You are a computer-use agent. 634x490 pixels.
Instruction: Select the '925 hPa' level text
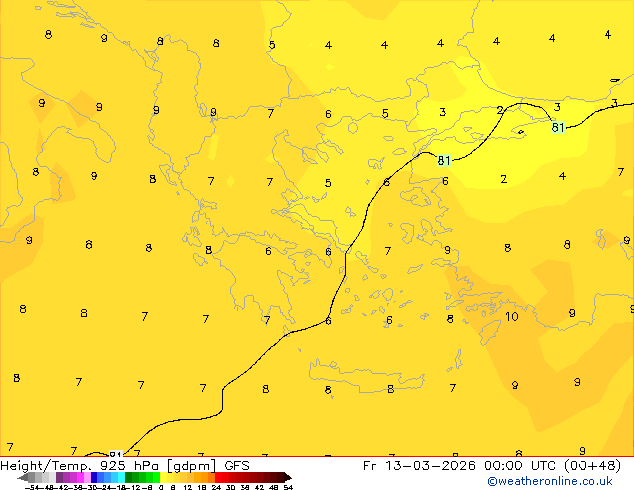click(129, 466)
